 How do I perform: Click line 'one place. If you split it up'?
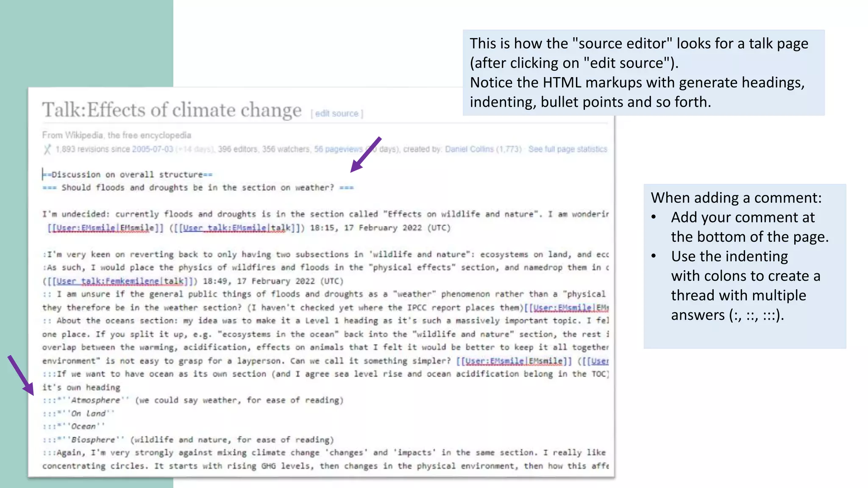(325, 335)
